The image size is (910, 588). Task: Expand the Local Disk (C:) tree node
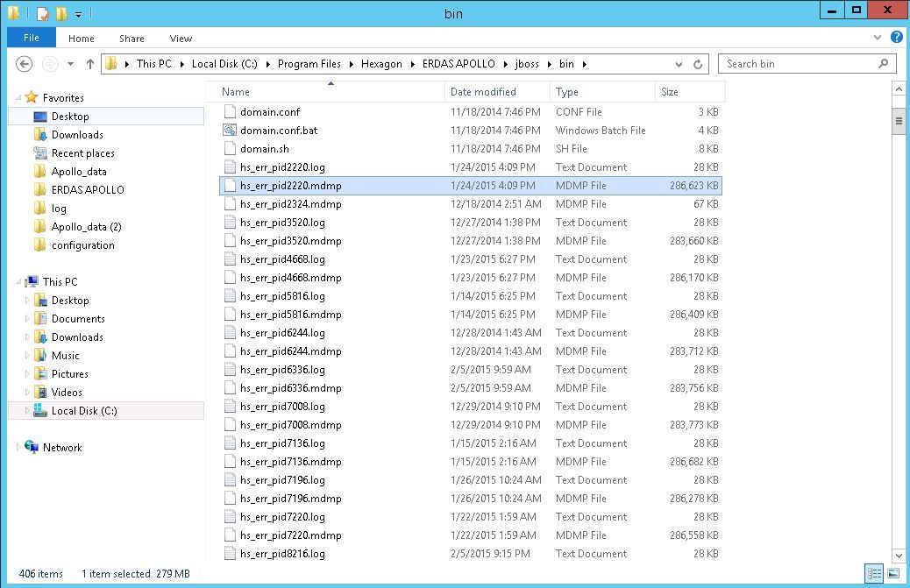click(x=25, y=410)
